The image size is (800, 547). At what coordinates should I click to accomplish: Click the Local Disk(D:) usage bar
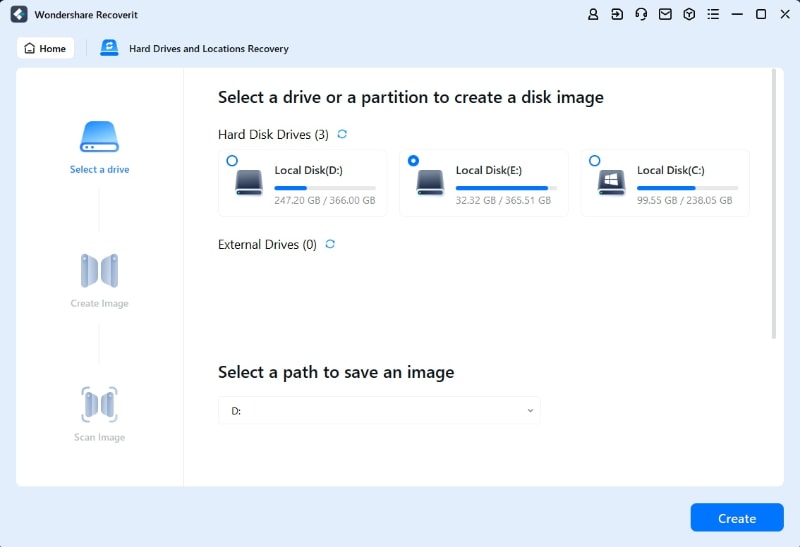[x=325, y=188]
